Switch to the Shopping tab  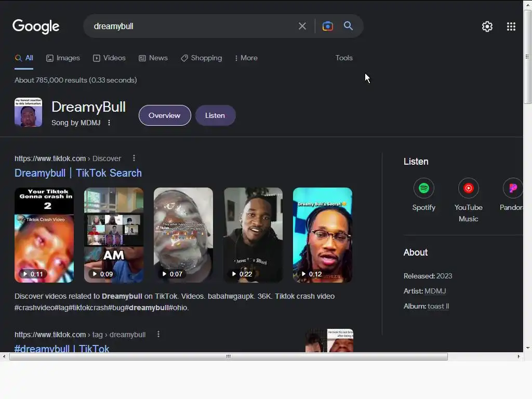pyautogui.click(x=202, y=58)
